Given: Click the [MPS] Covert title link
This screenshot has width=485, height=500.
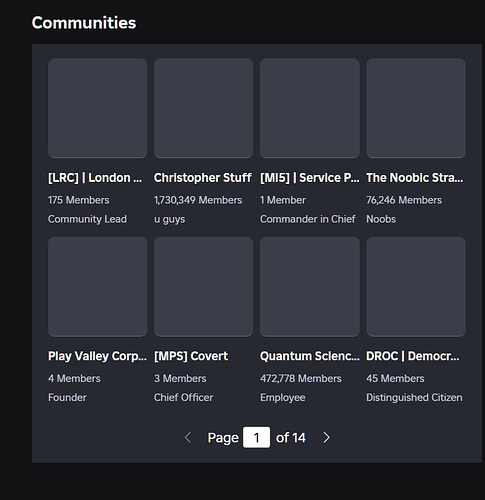Looking at the screenshot, I should coord(191,356).
